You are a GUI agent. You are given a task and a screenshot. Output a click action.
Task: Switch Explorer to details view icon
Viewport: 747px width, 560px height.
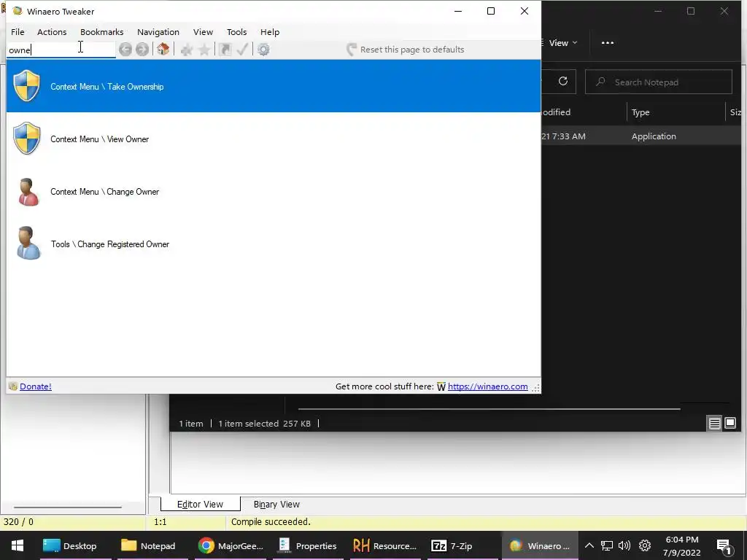[x=715, y=423]
